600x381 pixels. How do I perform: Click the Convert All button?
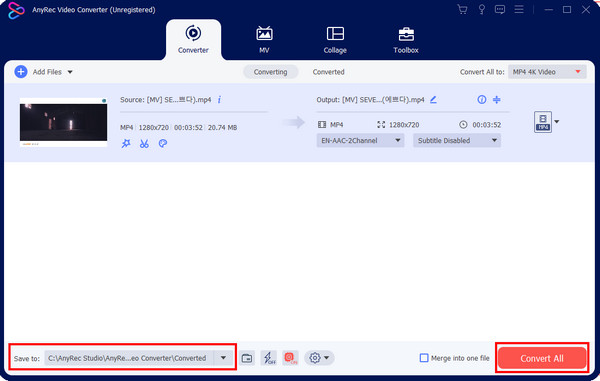point(542,358)
